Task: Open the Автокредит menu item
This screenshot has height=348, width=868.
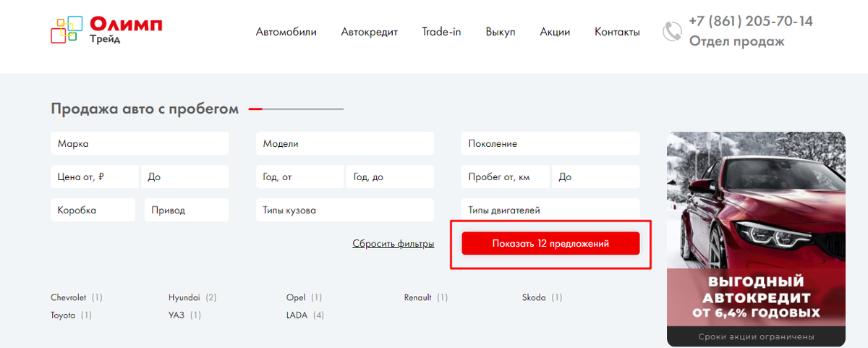Action: pyautogui.click(x=370, y=32)
